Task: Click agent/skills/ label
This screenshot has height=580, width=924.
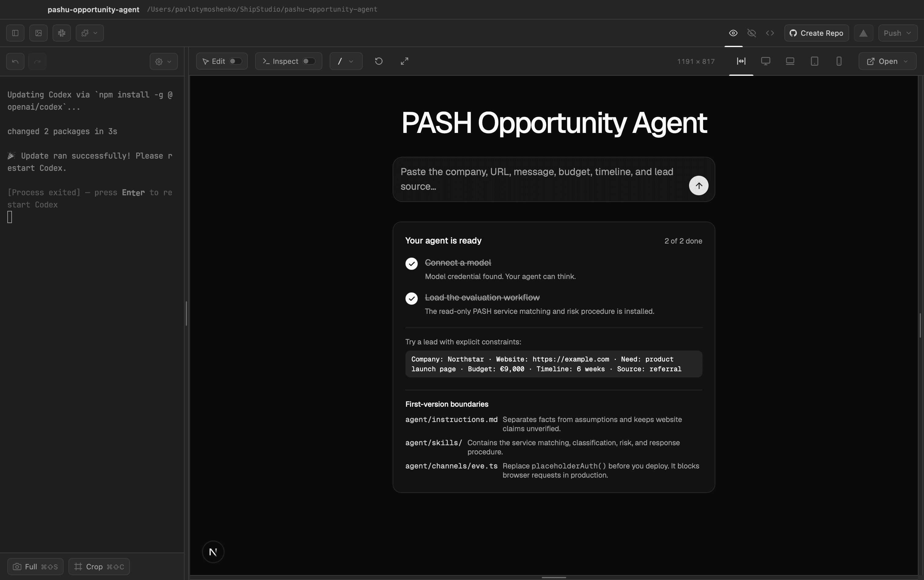Action: 434,443
